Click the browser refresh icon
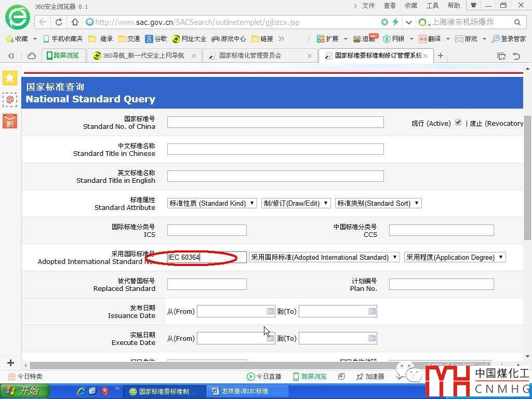The image size is (532, 399). coord(59,22)
